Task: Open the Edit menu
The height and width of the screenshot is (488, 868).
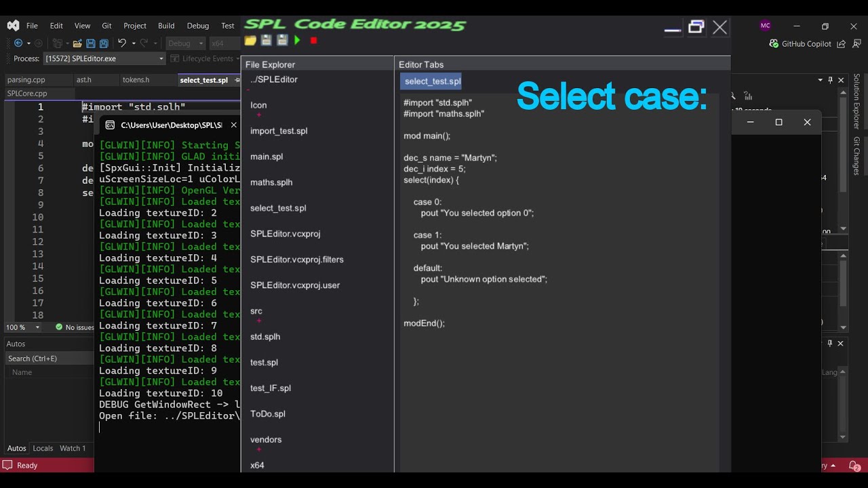Action: (x=56, y=26)
